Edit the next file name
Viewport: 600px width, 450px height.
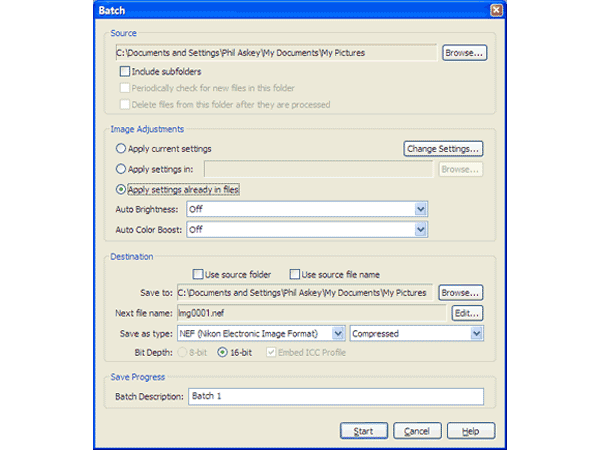467,313
